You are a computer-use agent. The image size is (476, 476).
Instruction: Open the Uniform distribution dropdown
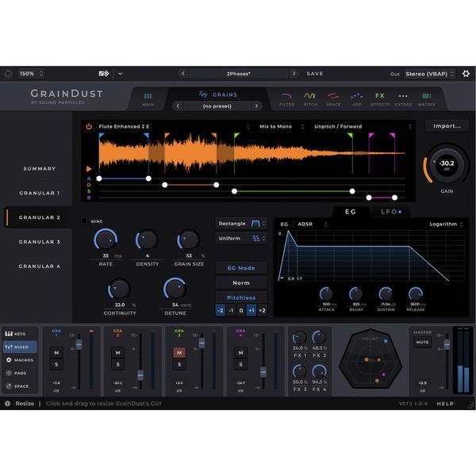[x=241, y=238]
